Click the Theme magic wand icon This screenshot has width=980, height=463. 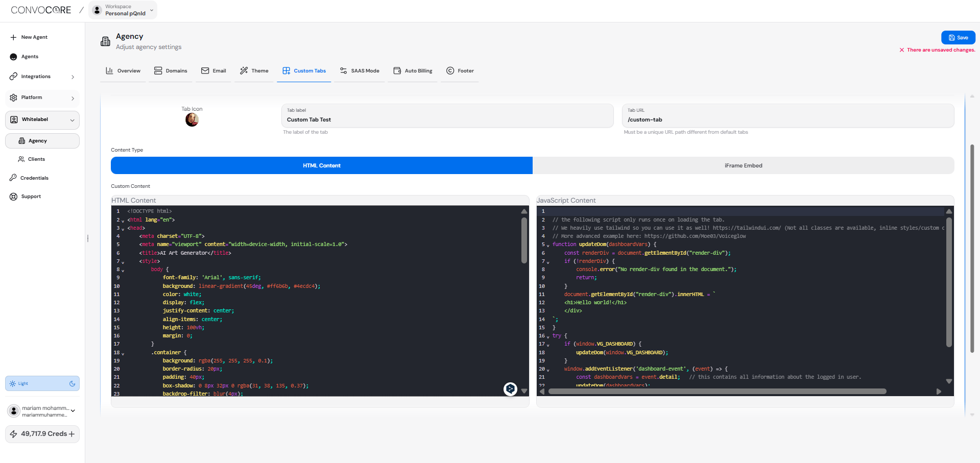244,70
